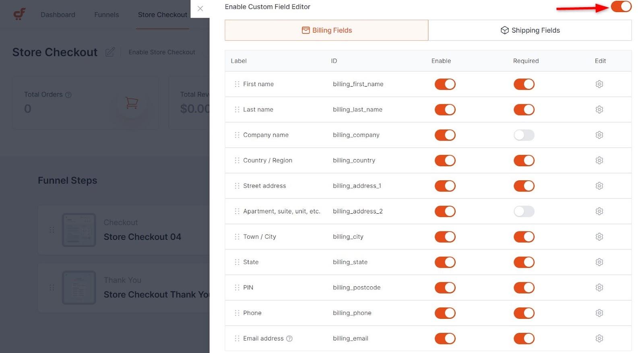Viewport: 644px width, 353px height.
Task: Grab drag handle of PIN row
Action: (x=237, y=287)
